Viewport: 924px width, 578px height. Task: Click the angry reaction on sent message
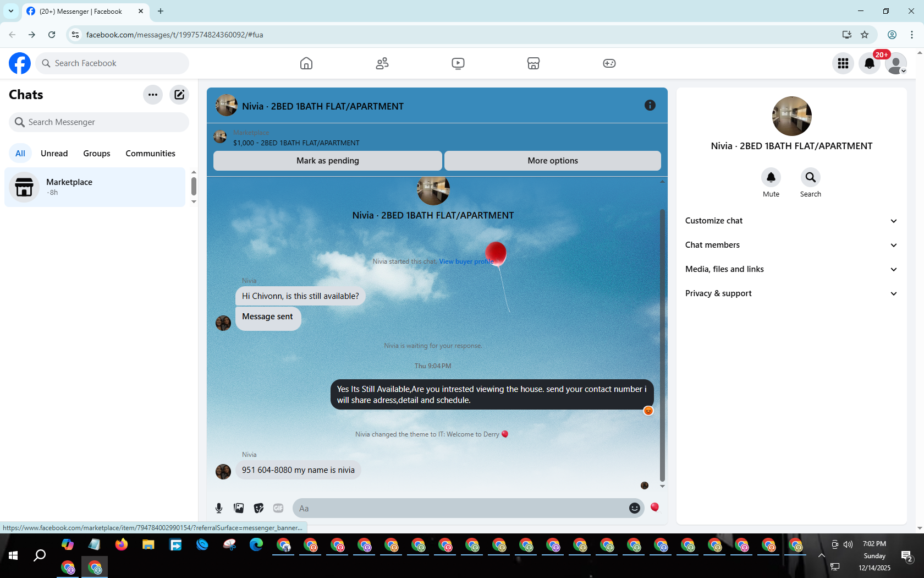point(648,411)
